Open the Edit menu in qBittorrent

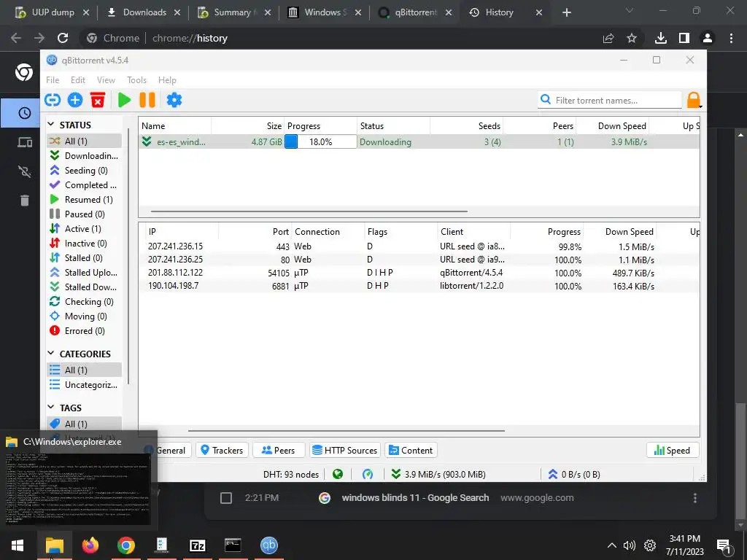[x=77, y=80]
